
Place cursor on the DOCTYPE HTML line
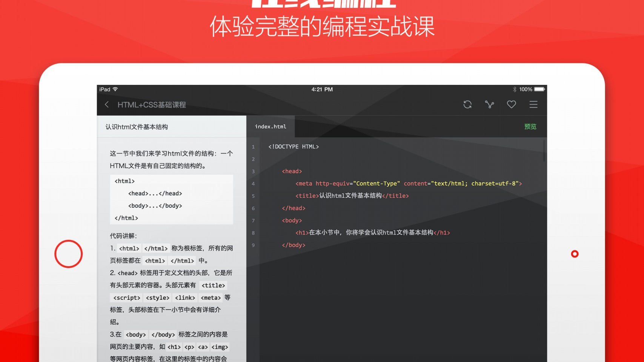tap(294, 147)
